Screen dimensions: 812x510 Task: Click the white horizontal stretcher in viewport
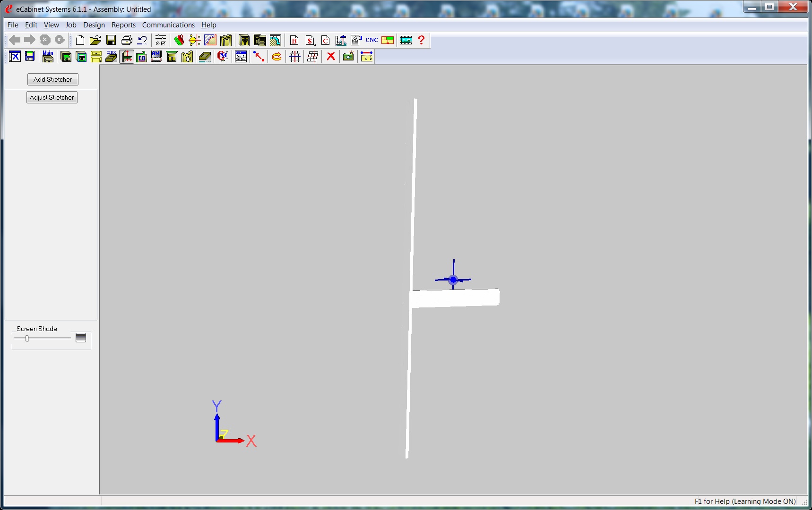(x=455, y=298)
